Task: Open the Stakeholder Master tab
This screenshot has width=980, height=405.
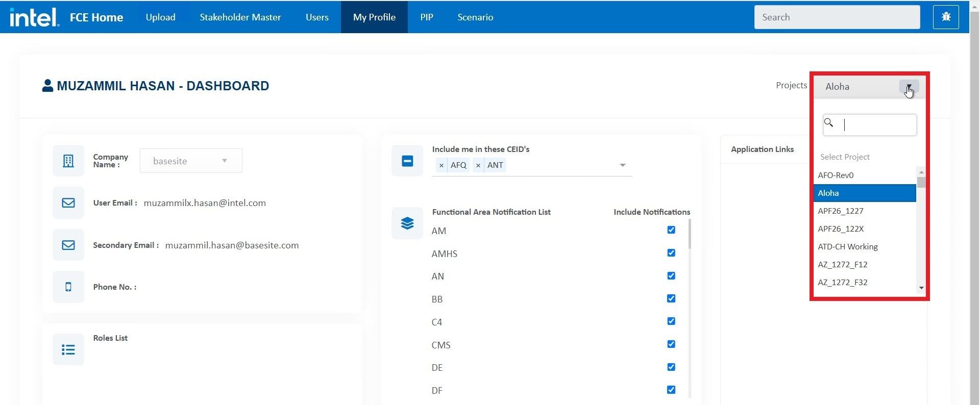Action: click(240, 17)
